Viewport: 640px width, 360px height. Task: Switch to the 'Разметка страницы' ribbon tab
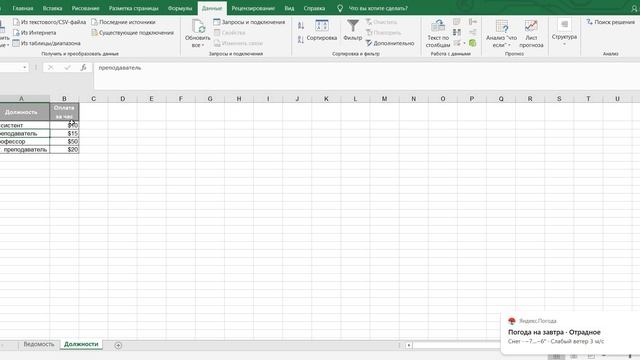[133, 8]
